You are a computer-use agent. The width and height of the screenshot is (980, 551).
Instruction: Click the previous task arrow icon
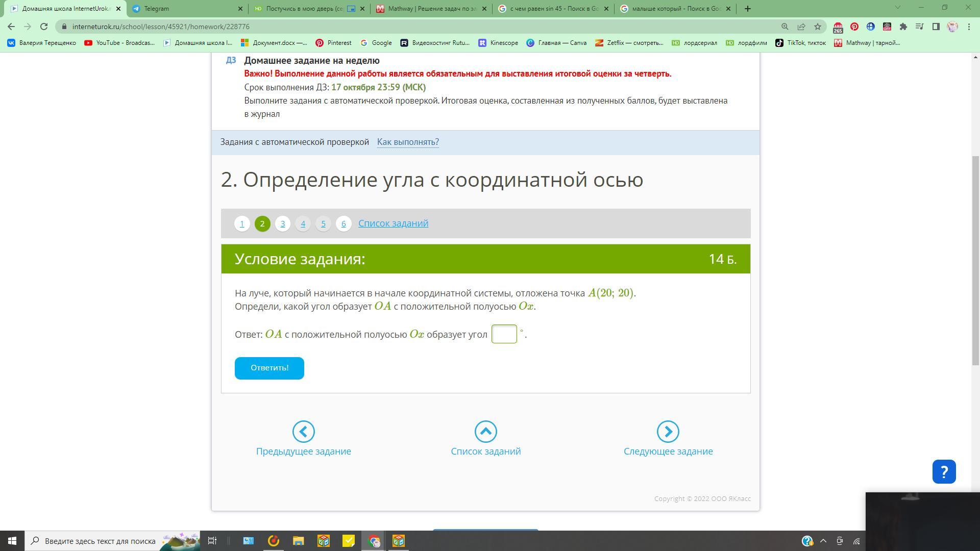303,432
